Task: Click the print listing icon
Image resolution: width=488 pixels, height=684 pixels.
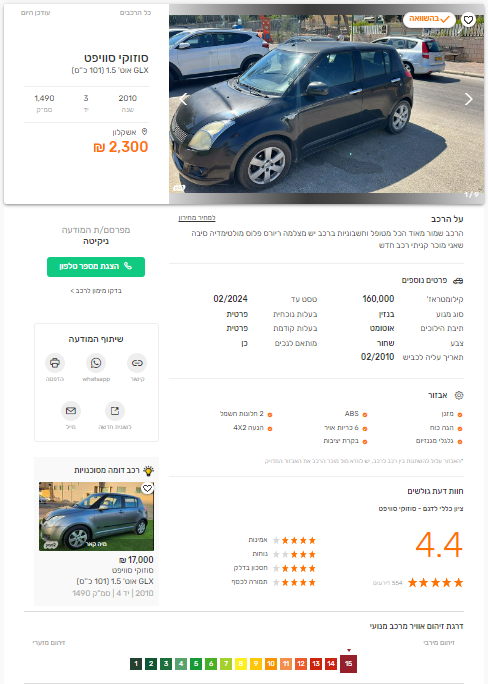Action: (55, 363)
